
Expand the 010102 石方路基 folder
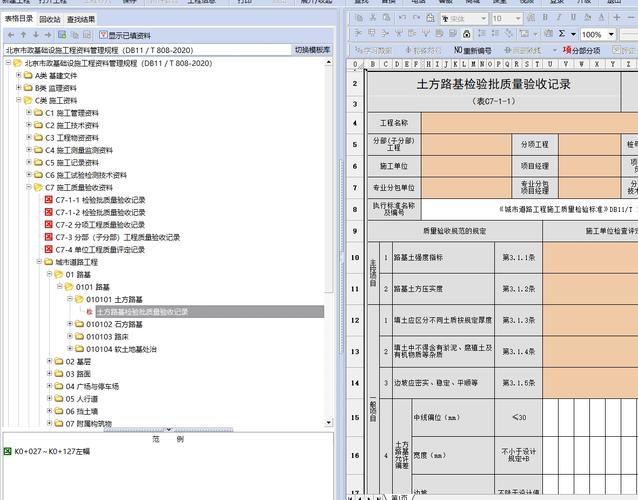pos(70,324)
